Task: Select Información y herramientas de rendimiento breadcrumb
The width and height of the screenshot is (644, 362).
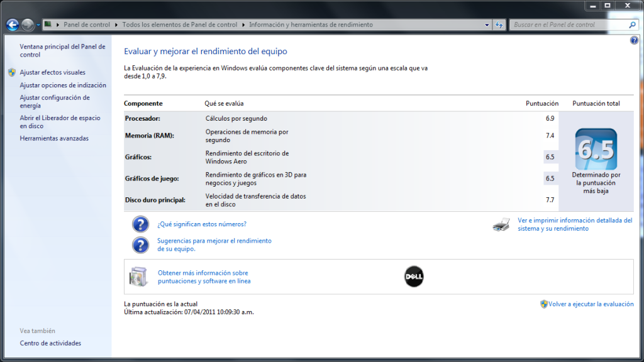Action: pos(311,25)
